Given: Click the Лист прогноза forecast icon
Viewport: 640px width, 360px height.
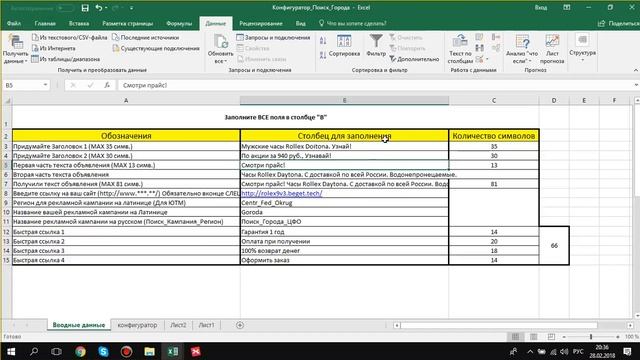Looking at the screenshot, I should pyautogui.click(x=552, y=41).
